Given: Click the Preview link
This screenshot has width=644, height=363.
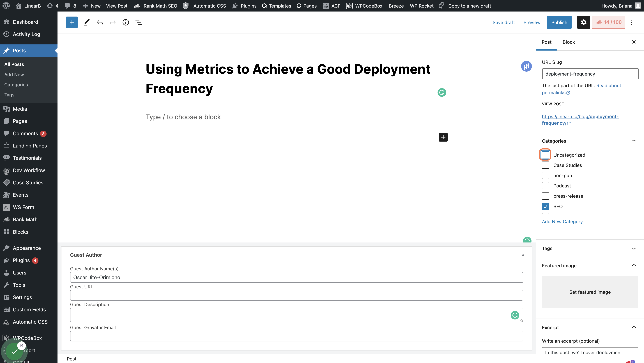Looking at the screenshot, I should pos(532,22).
